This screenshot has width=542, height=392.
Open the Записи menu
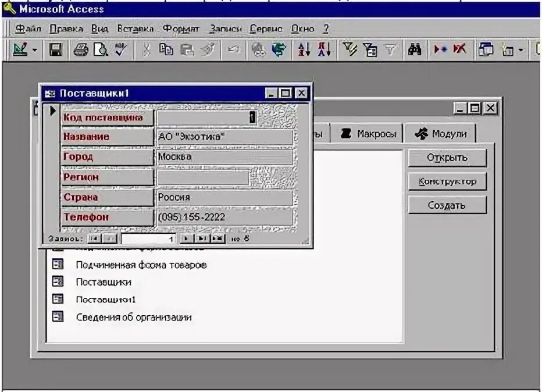(x=226, y=28)
